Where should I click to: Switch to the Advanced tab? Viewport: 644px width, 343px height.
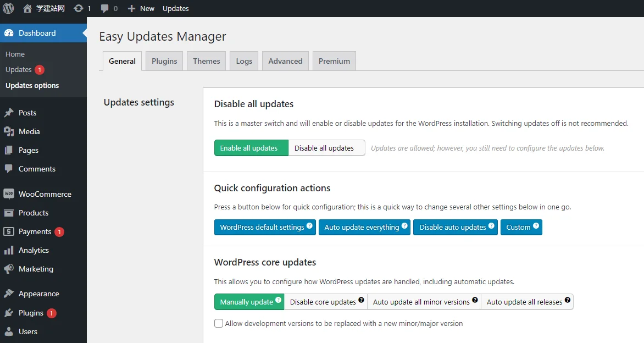[x=285, y=61]
